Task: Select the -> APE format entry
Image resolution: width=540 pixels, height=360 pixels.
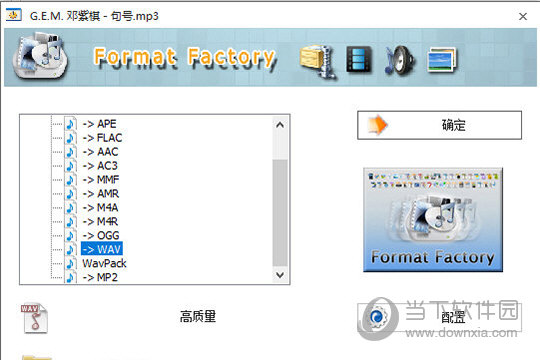Action: click(99, 124)
